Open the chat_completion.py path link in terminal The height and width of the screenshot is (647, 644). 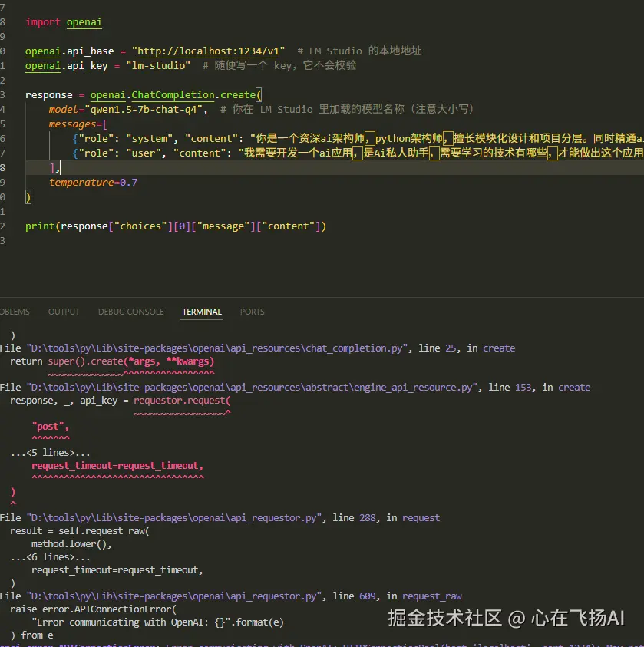tap(217, 348)
